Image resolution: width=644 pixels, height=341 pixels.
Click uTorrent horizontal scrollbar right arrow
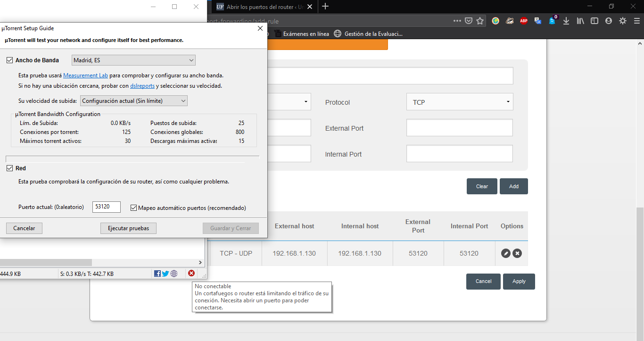click(200, 263)
